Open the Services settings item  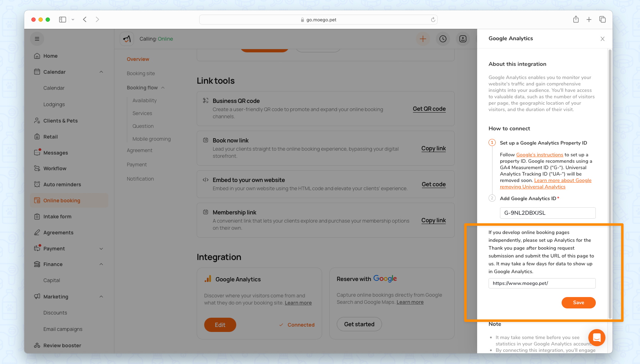[142, 113]
